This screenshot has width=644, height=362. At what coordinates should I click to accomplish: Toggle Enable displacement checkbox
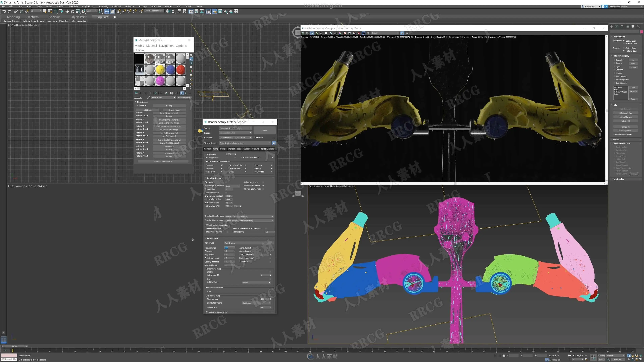point(263,186)
